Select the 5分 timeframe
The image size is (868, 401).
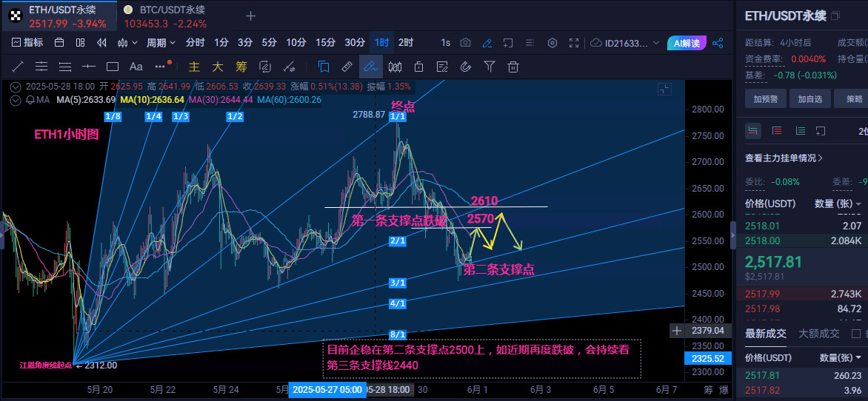(269, 43)
